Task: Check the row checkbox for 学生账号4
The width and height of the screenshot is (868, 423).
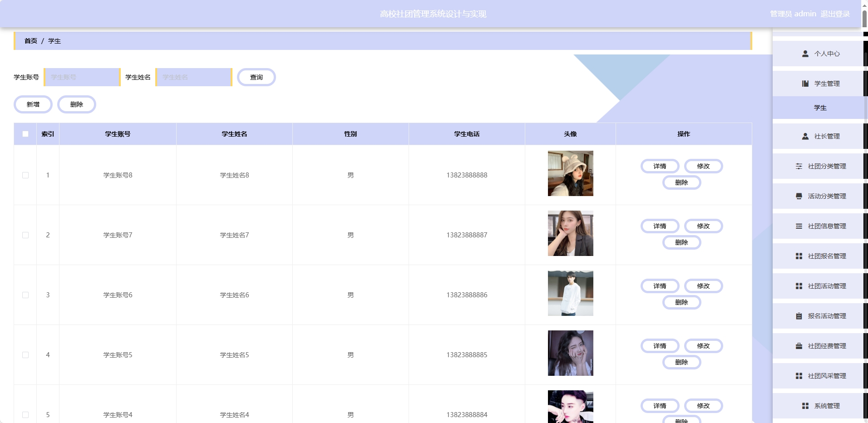Action: [25, 415]
